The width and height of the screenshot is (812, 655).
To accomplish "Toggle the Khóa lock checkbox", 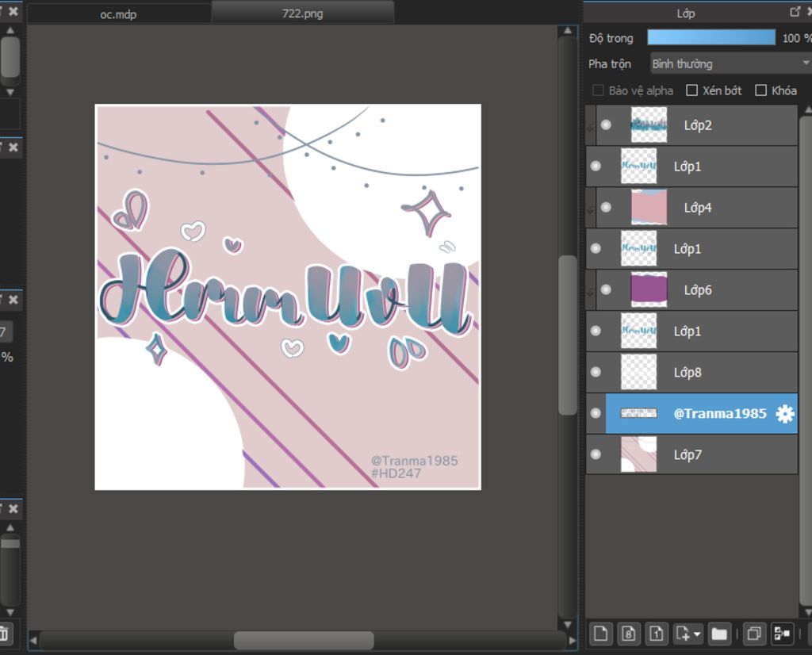I will click(x=760, y=90).
